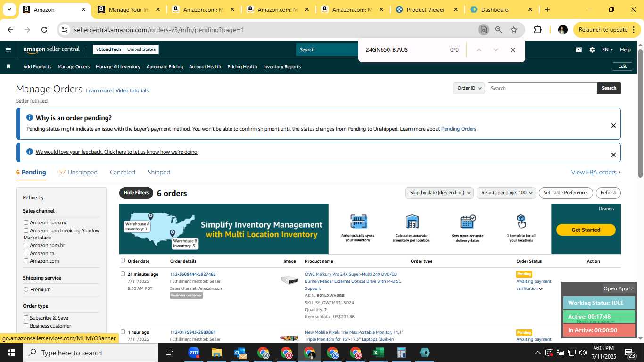Open the browser tab list chevron
Viewport: 644px width, 362px height.
(9, 9)
